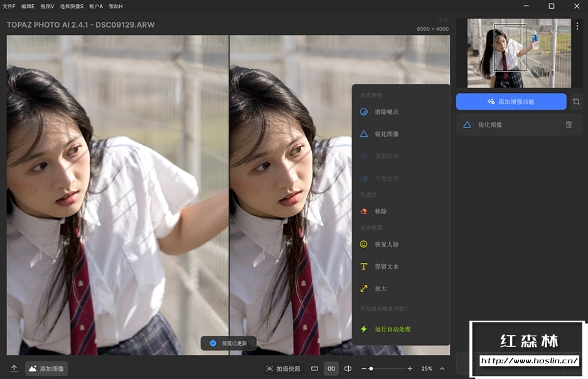The image size is (588, 379).
Task: Open the 帮助H menu
Action: 115,6
